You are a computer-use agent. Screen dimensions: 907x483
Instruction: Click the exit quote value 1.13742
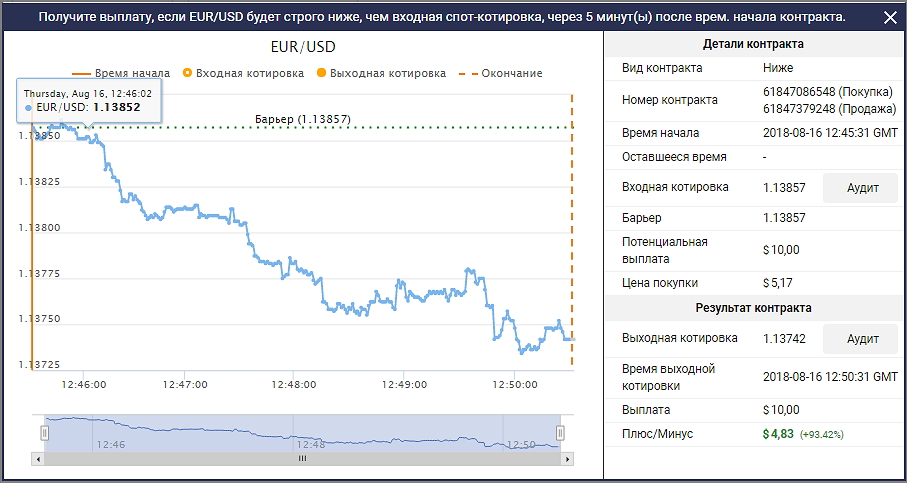[x=784, y=338]
